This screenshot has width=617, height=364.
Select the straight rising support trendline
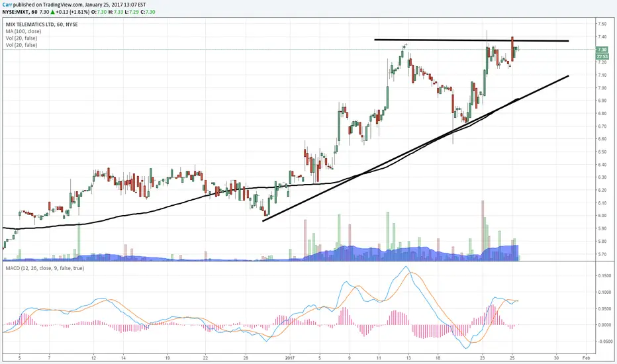(416, 148)
